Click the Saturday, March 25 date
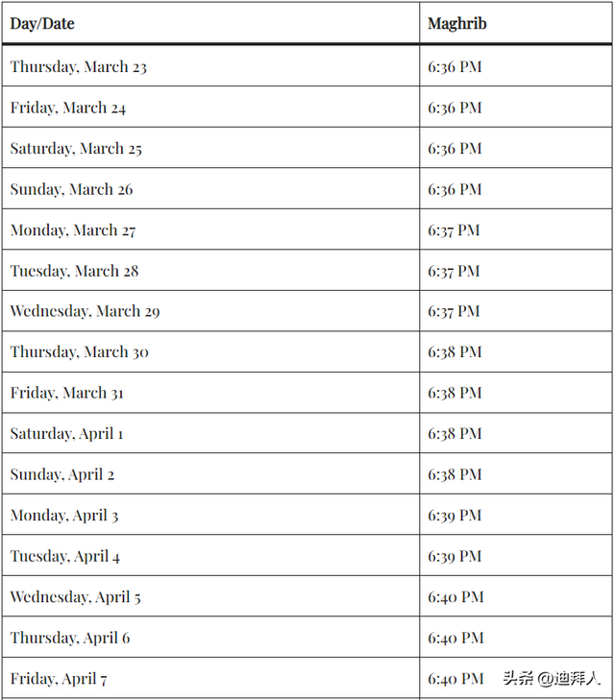Image resolution: width=615 pixels, height=700 pixels. click(76, 149)
